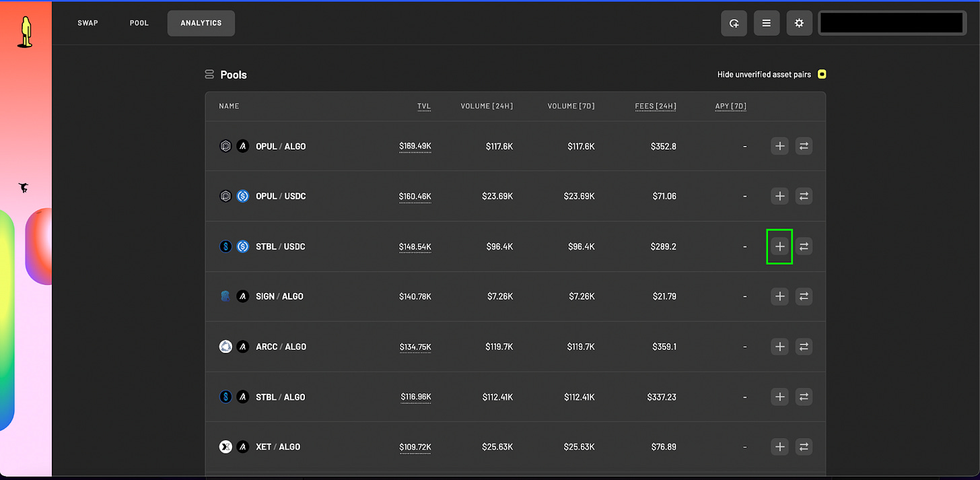The width and height of the screenshot is (980, 480).
Task: Add liquidity to STBL / ALGO pool
Action: coord(779,397)
